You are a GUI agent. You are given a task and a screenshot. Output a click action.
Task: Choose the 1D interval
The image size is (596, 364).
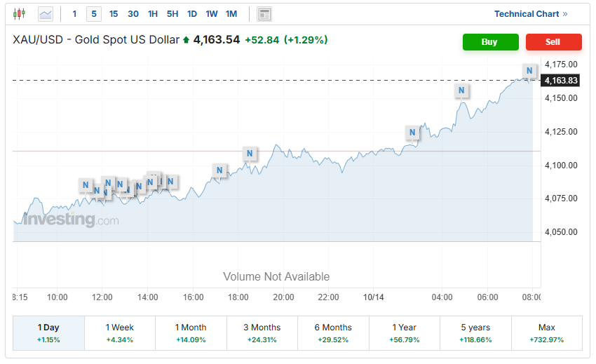click(192, 13)
